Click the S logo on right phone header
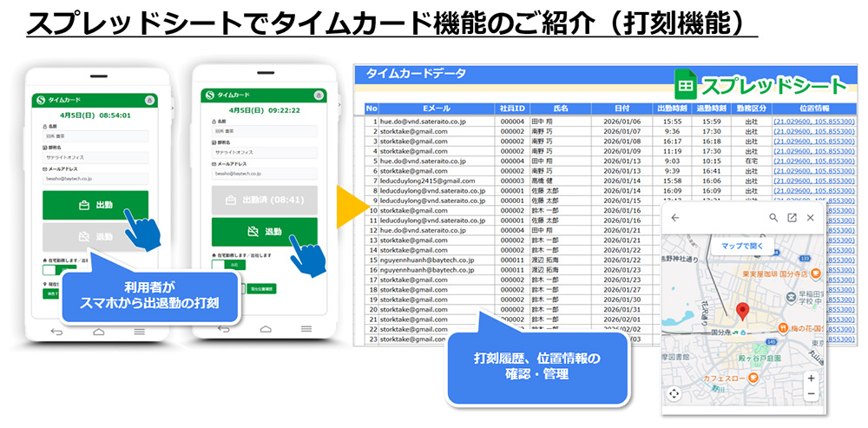868x428 pixels. click(209, 95)
